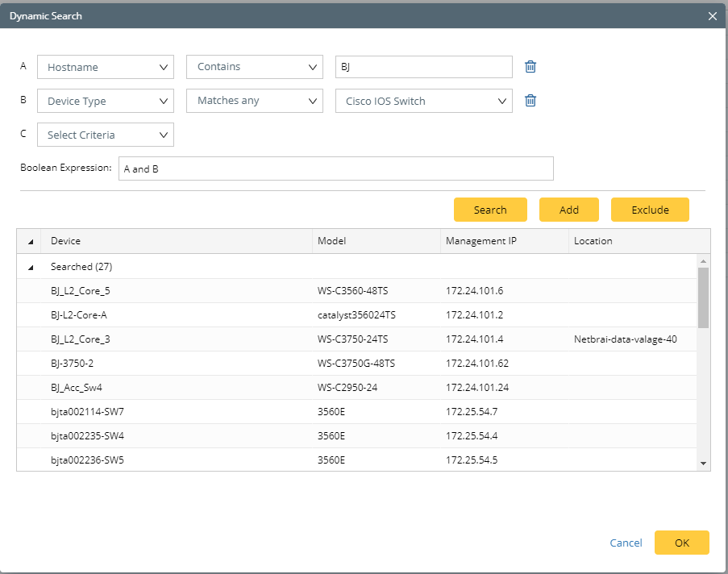Click the sort arrow in the table header corner
The width and height of the screenshot is (728, 574).
click(x=29, y=240)
